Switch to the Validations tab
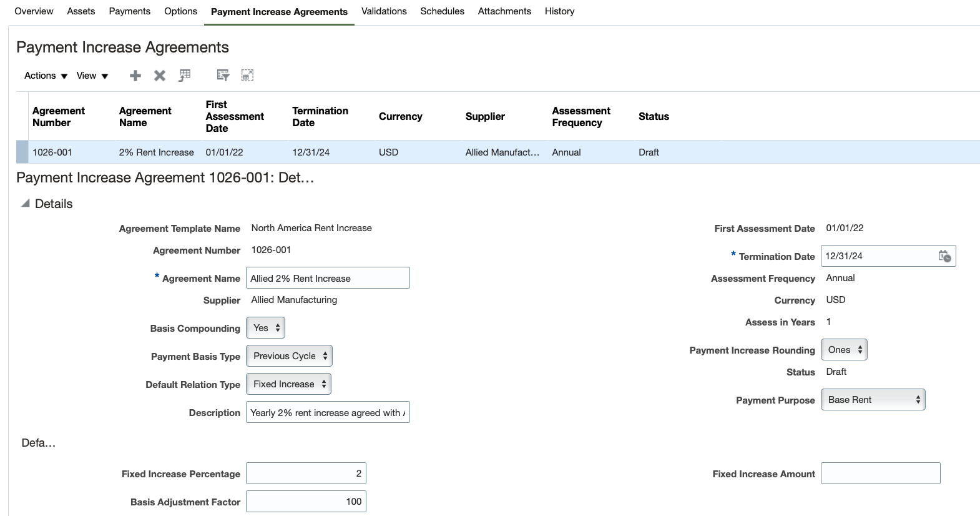 [384, 11]
